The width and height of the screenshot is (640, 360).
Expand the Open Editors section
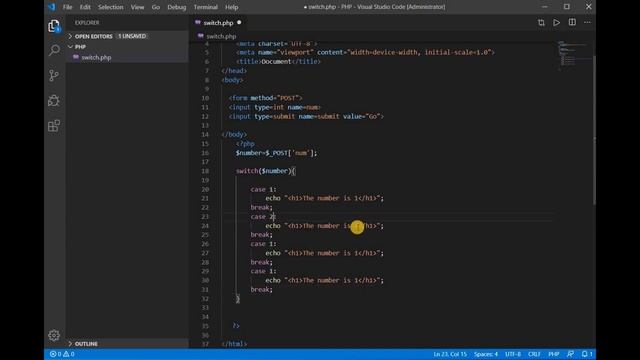(x=127, y=36)
